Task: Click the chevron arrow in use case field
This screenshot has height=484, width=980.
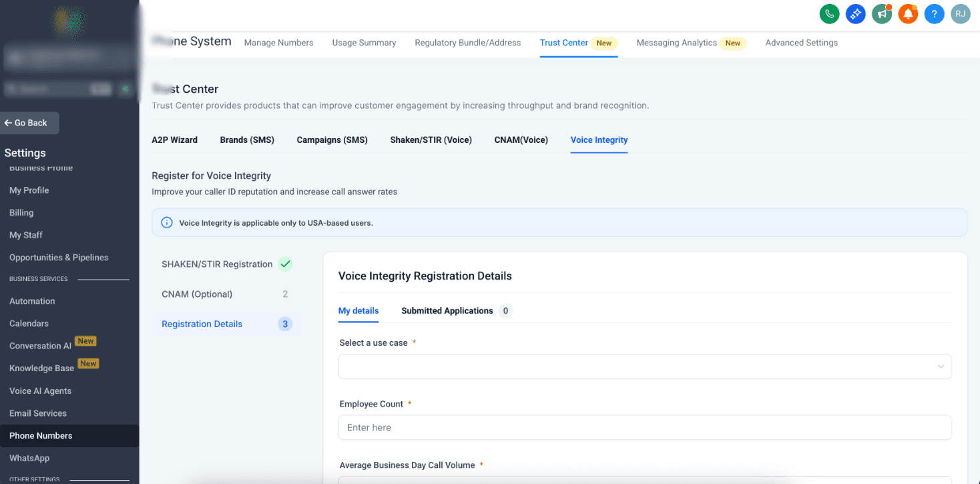Action: point(941,367)
